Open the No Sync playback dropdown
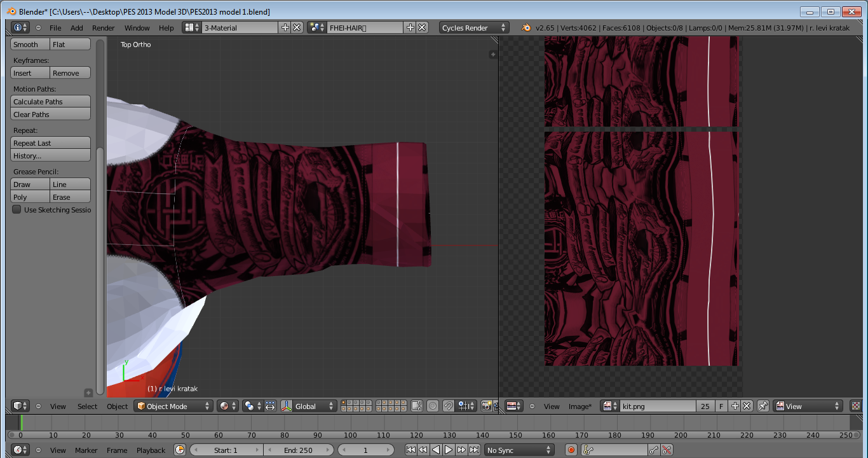The image size is (868, 458). [x=519, y=450]
